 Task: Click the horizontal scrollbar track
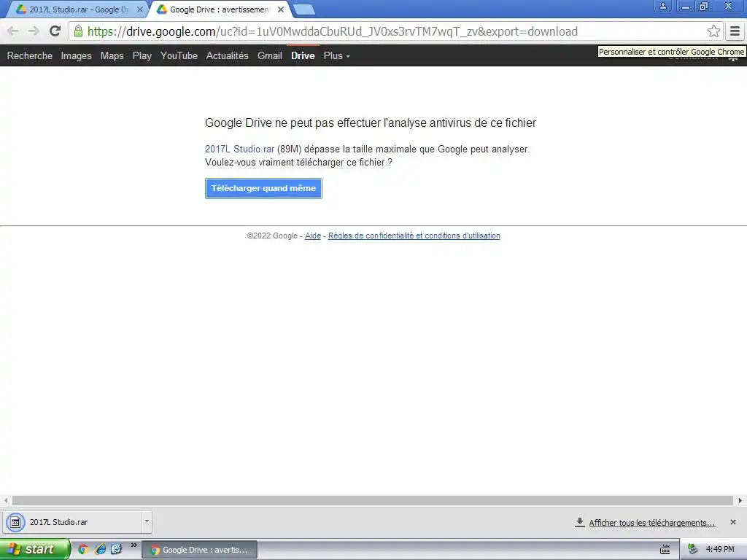pos(372,500)
